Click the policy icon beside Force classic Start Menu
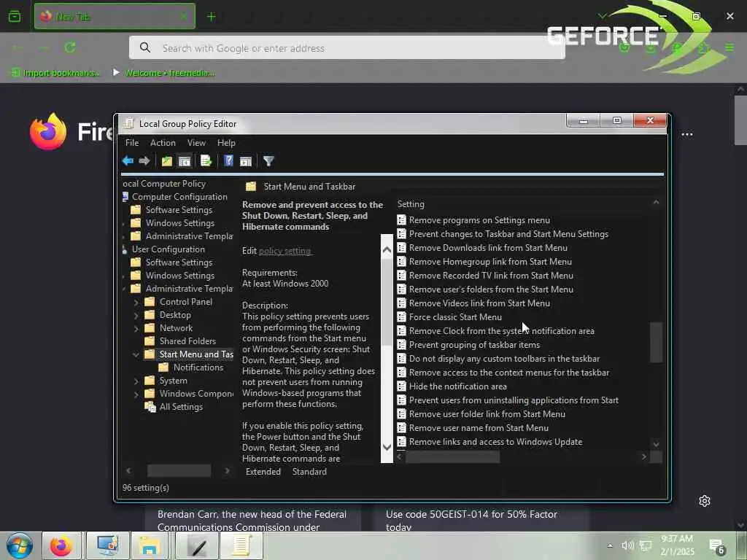 [x=402, y=317]
